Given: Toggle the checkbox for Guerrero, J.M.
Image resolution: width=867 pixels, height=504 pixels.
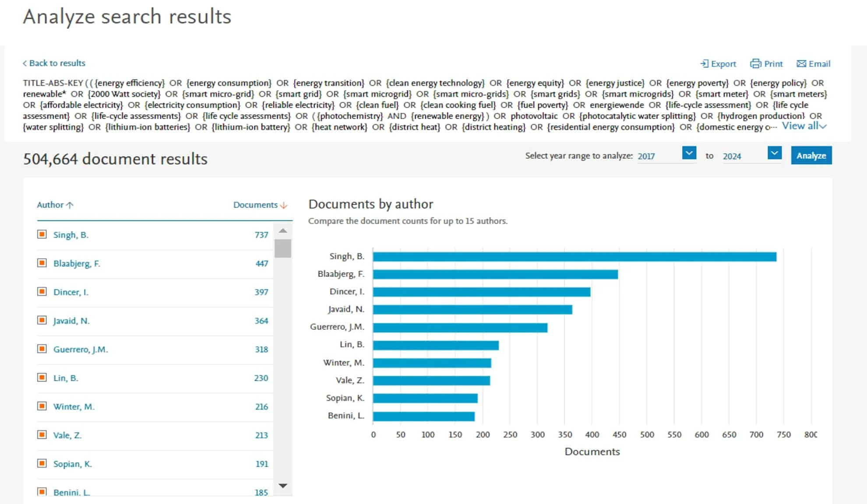Looking at the screenshot, I should [x=42, y=349].
